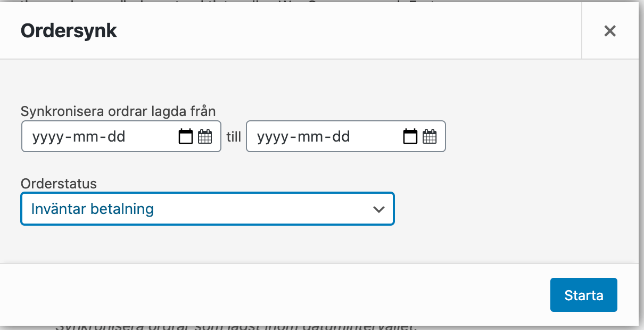644x330 pixels.
Task: Open the black calendar picker in the till-date field
Action: (x=410, y=137)
